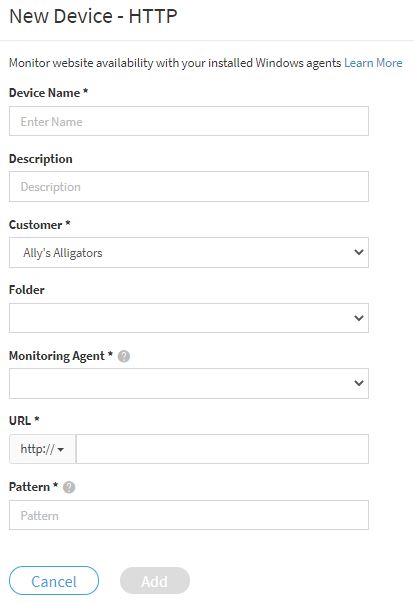The width and height of the screenshot is (414, 603).
Task: Click the greyed-out Add button
Action: click(155, 581)
